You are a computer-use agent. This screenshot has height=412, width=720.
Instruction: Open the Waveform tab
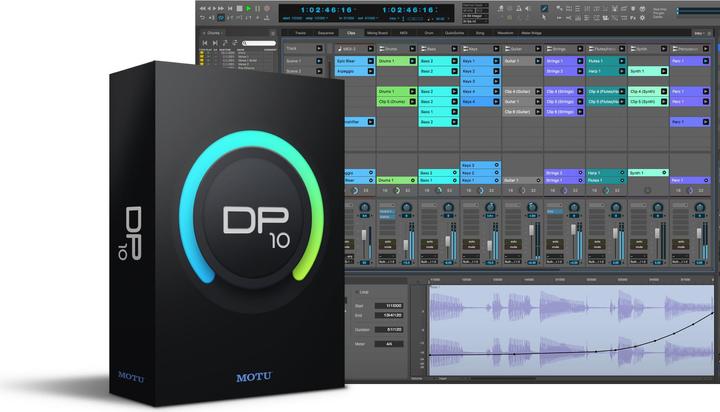tap(505, 33)
